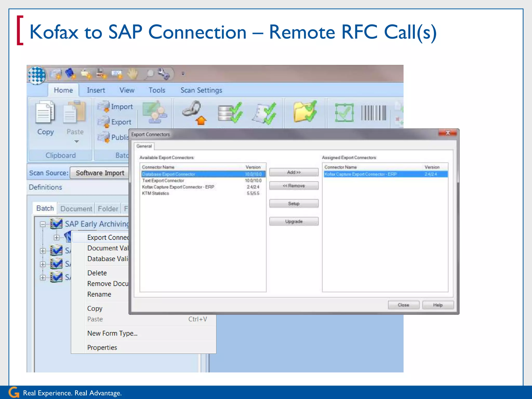Open the quick access toolbar customize arrow
Image resolution: width=532 pixels, height=399 pixels.
coord(183,74)
